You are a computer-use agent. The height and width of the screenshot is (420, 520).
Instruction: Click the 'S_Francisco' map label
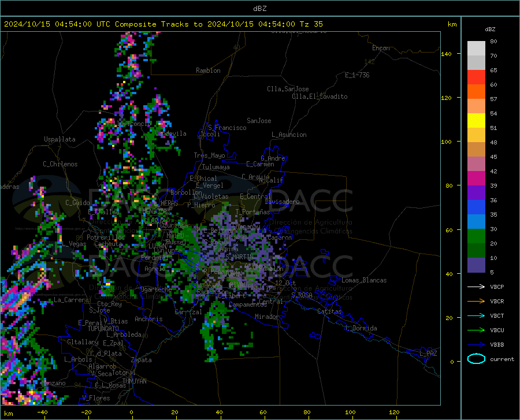[x=227, y=128]
